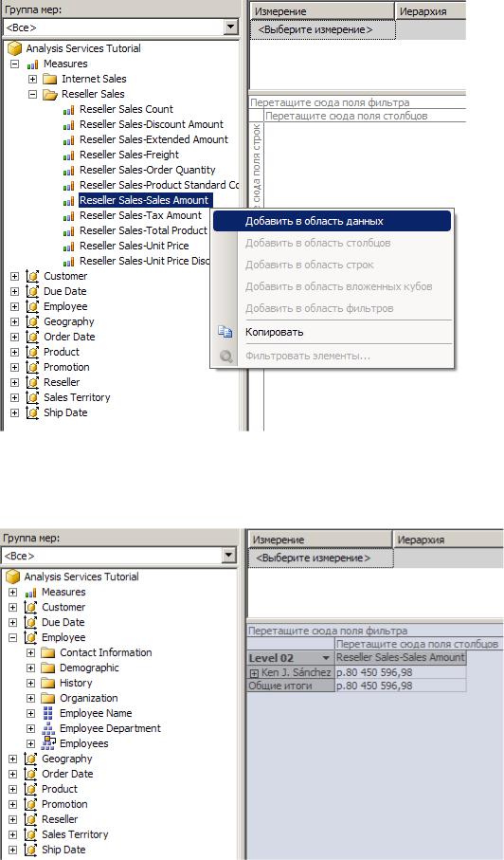Expand the Employees hierarchy node
This screenshot has height=860, width=504.
tap(30, 743)
